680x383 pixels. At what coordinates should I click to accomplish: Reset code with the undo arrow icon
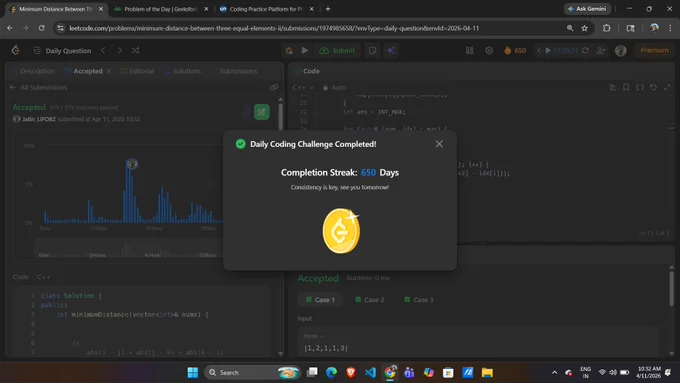coord(653,87)
